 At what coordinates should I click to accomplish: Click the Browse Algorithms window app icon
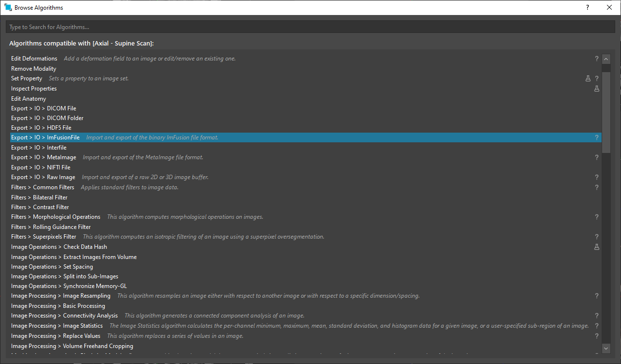click(8, 7)
